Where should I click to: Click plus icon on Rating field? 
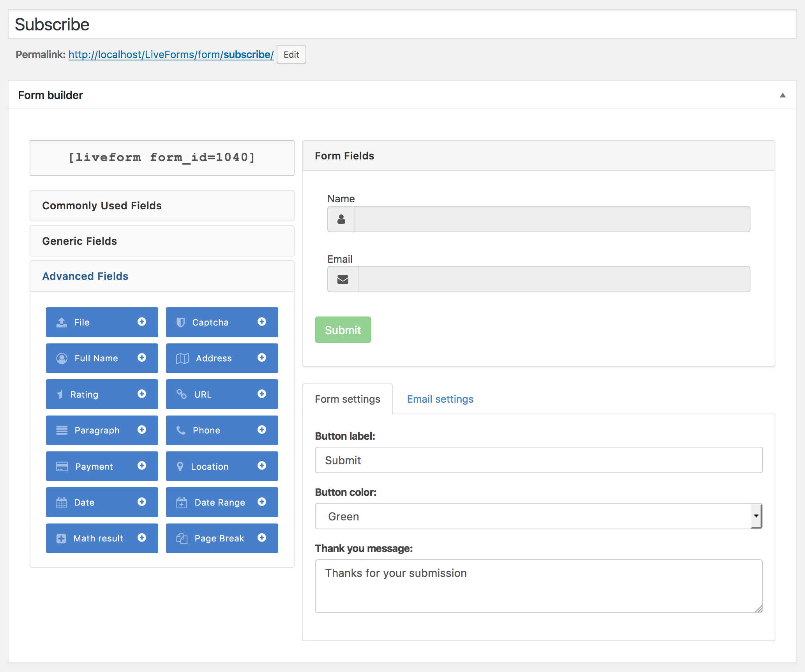(x=142, y=394)
